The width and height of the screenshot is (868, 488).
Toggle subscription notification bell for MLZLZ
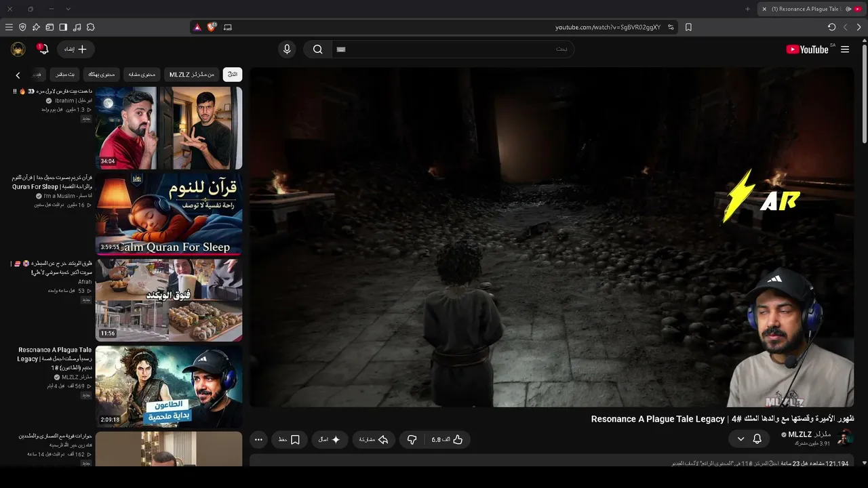point(757,439)
